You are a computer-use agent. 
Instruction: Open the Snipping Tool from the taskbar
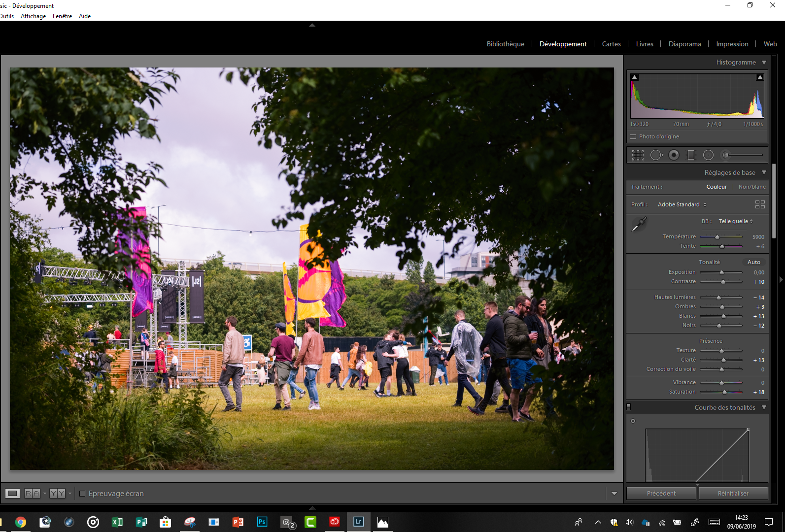tap(190, 522)
